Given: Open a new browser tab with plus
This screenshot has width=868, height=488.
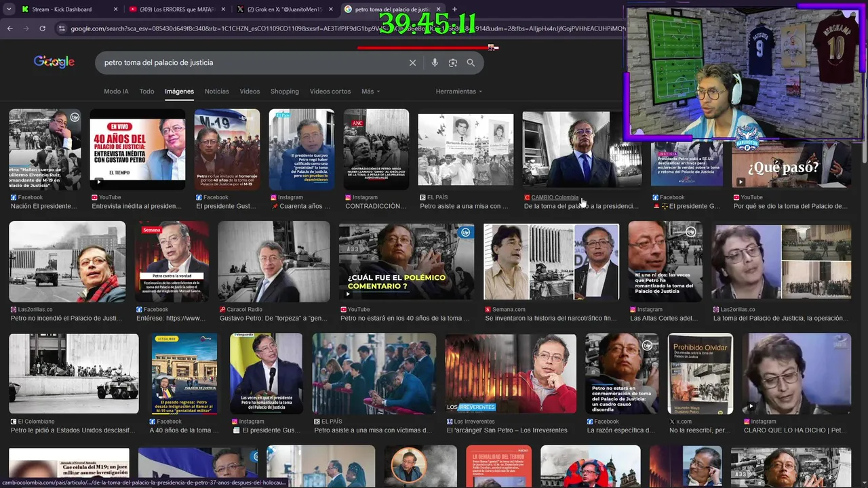Looking at the screenshot, I should (x=454, y=9).
